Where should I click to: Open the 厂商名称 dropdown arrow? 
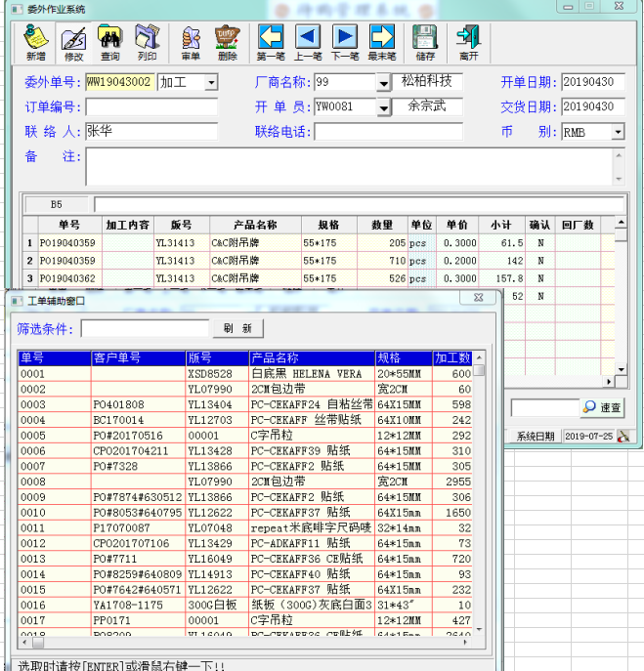point(384,83)
